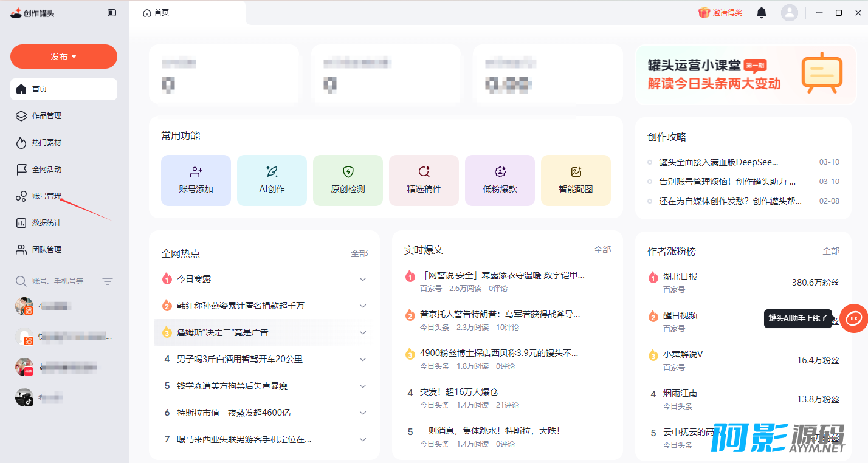The image size is (868, 463).
Task: Expand the 特斯拉市值一夜蒸发超4600亿 topic
Action: click(x=363, y=413)
